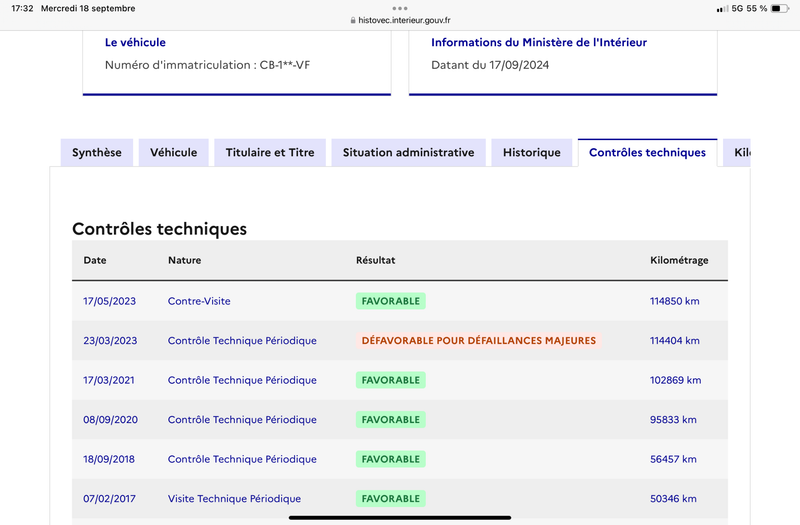Click the 114404 km mileage cell
This screenshot has height=525, width=800.
pyautogui.click(x=674, y=340)
